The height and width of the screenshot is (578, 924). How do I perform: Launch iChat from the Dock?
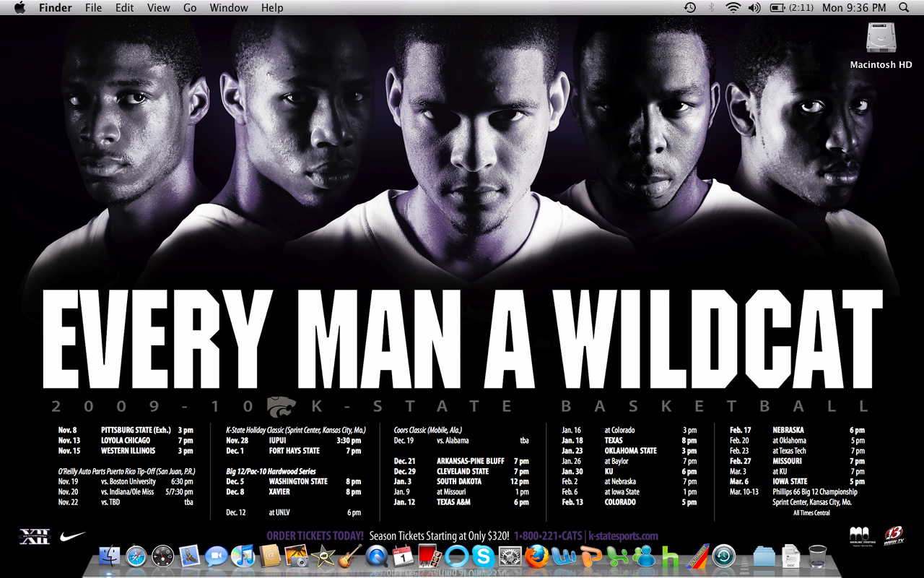pos(217,556)
